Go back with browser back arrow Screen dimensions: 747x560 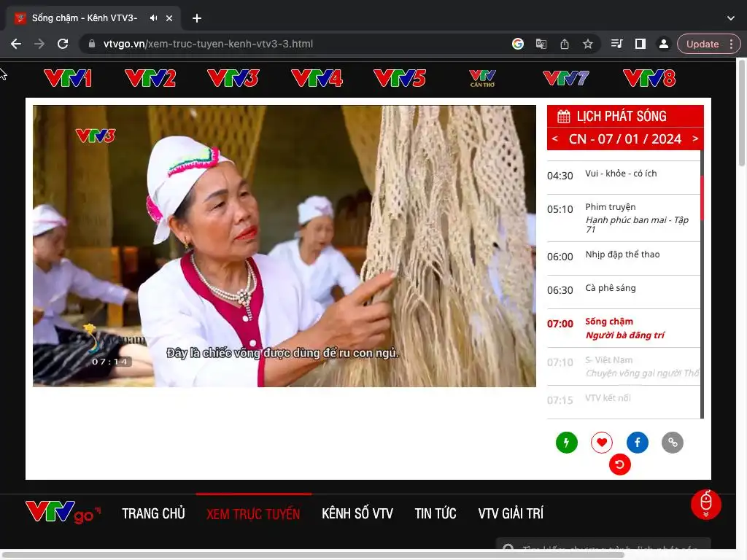click(x=16, y=44)
